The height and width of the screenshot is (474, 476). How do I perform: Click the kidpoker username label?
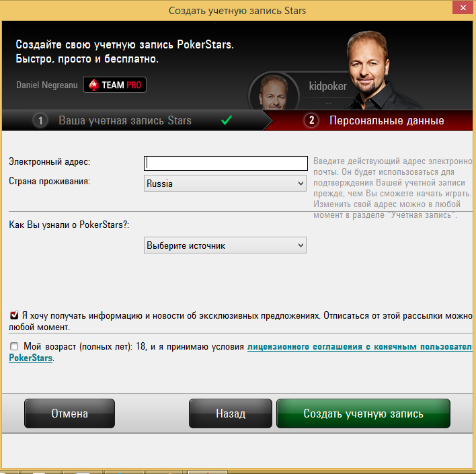(327, 86)
